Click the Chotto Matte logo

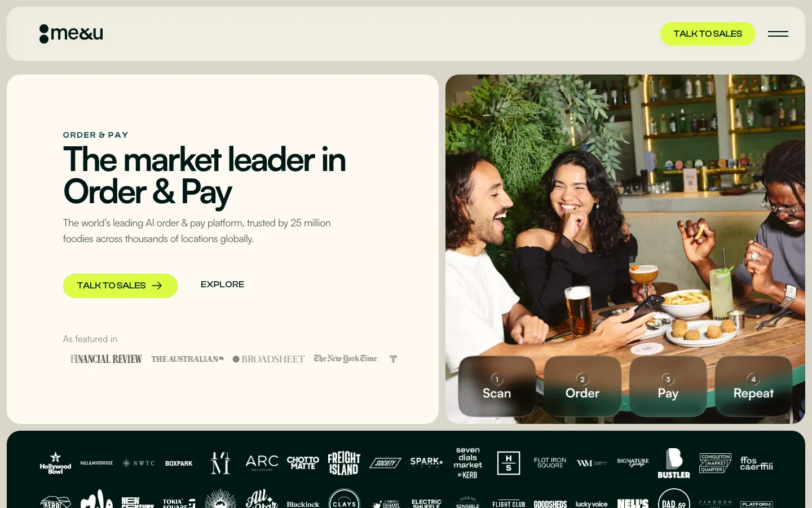tap(303, 463)
